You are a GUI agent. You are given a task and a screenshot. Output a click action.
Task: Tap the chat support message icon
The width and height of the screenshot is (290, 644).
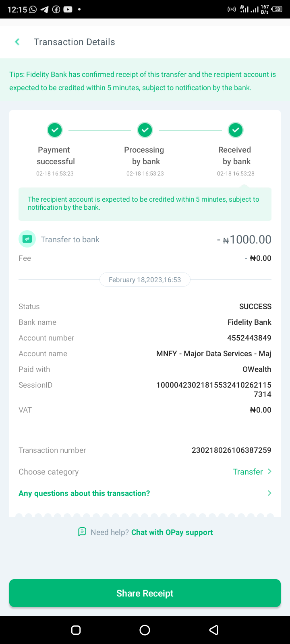tap(82, 532)
